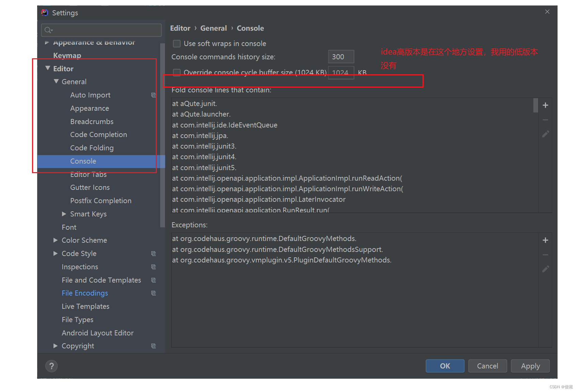Viewport: 578px width, 392px height.
Task: Click project-level icon next to Inspections
Action: point(154,267)
